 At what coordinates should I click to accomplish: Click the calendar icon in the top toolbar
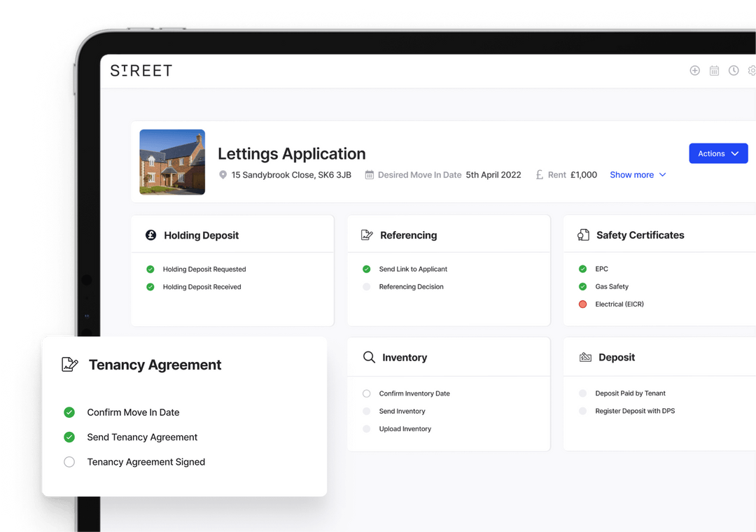[x=714, y=70]
